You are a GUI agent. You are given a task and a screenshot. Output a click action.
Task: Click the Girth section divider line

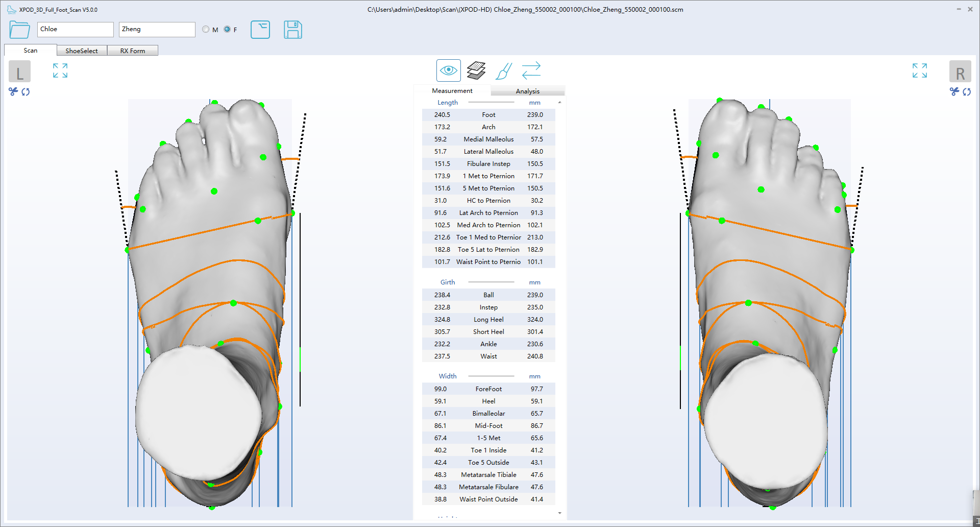(x=492, y=282)
